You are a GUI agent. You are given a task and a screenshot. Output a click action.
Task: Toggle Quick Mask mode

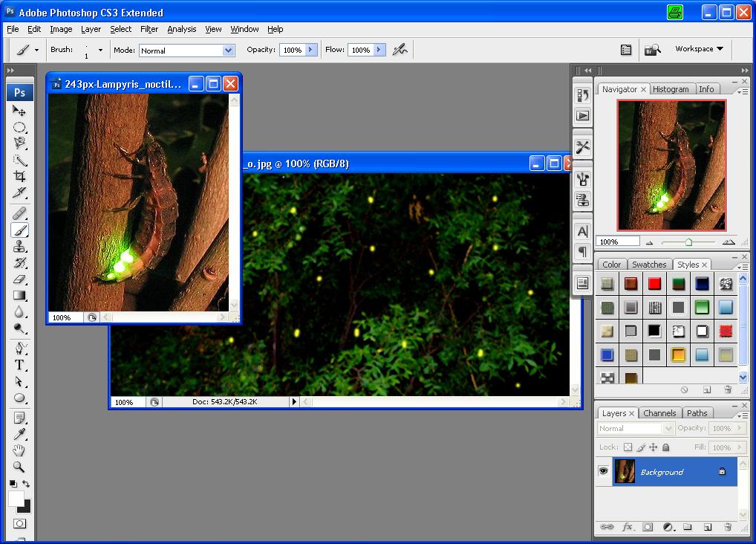[x=20, y=524]
